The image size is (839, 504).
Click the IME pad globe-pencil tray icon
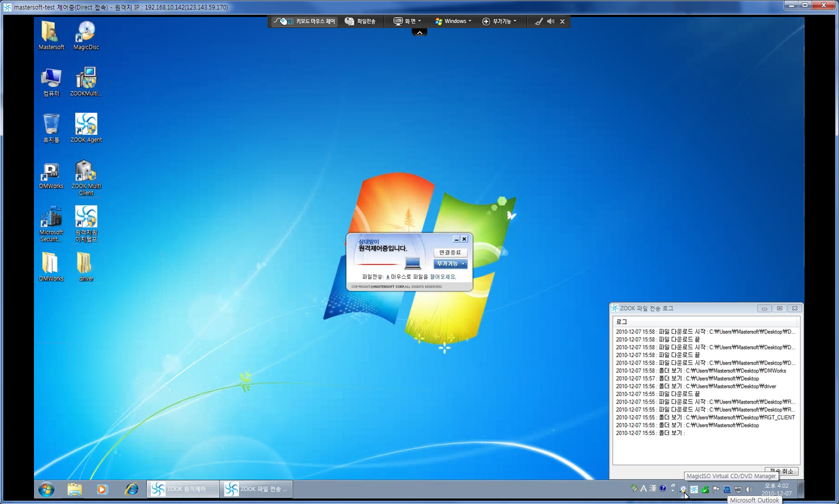pyautogui.click(x=634, y=489)
